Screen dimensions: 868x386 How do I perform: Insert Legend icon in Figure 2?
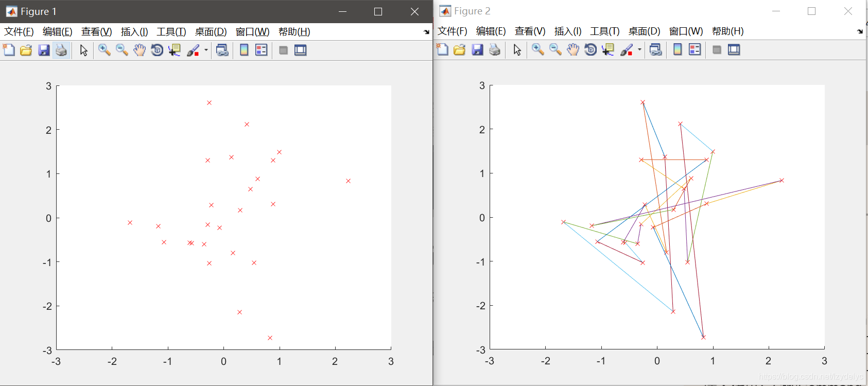point(695,49)
